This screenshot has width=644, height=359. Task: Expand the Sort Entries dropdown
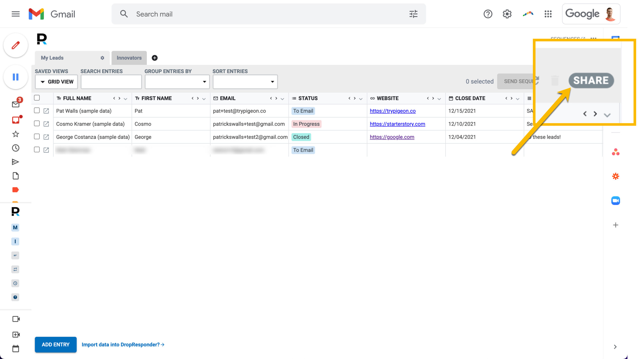point(245,82)
